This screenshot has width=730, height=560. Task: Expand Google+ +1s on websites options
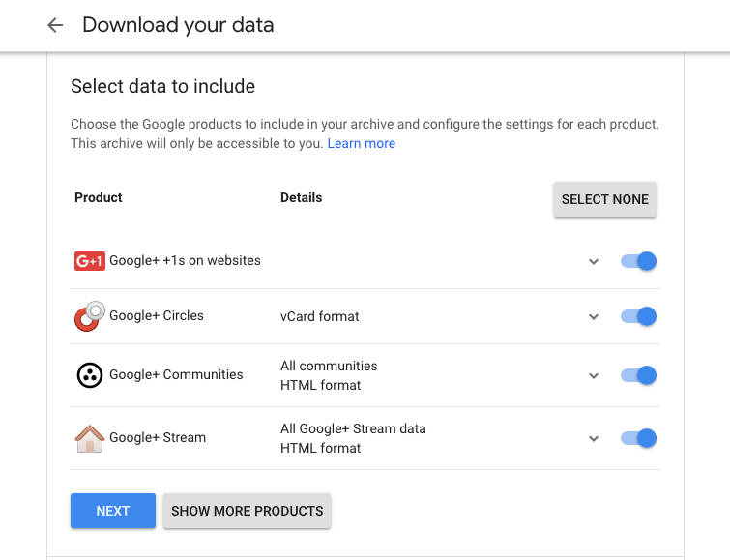pyautogui.click(x=594, y=262)
